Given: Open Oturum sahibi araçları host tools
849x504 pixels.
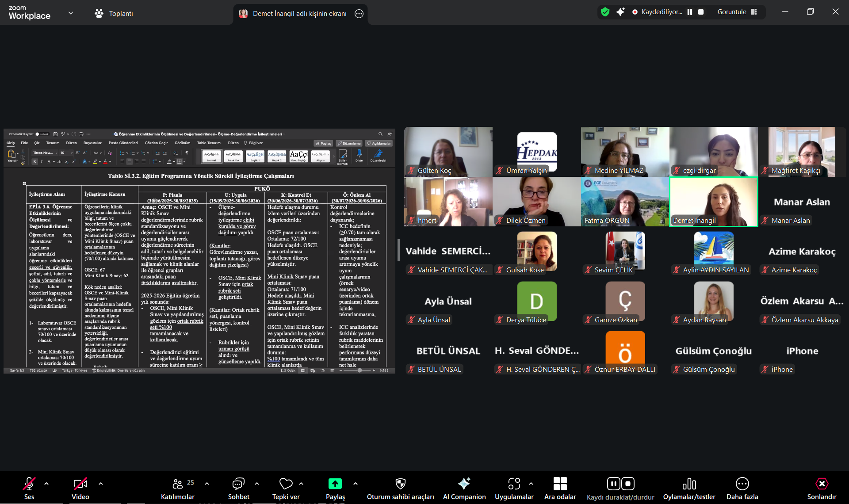Looking at the screenshot, I should [x=401, y=488].
